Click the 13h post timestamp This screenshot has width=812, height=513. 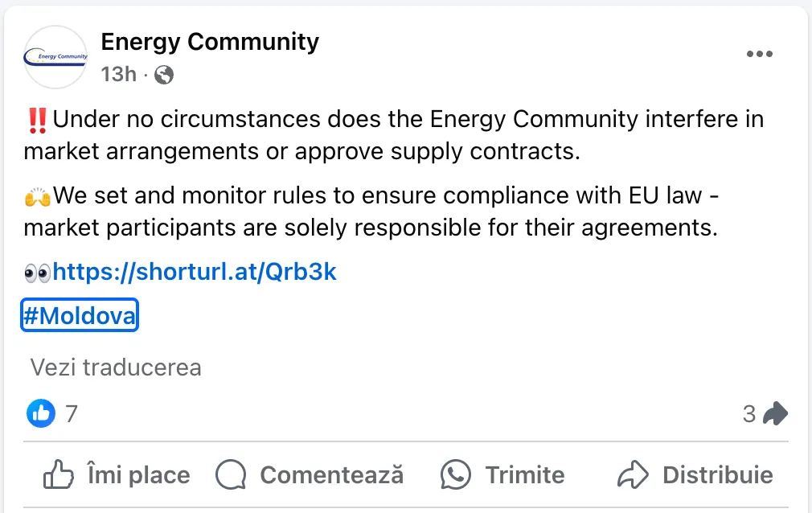pos(119,75)
